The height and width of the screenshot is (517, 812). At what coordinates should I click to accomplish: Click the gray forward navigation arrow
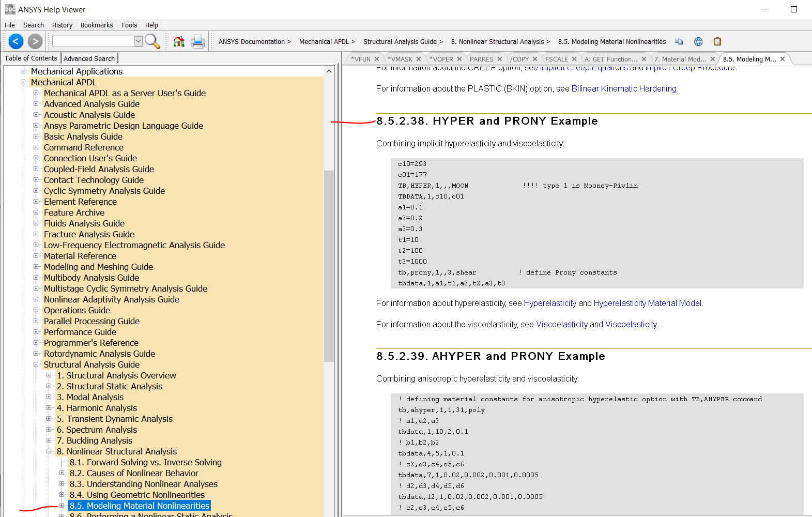click(35, 41)
